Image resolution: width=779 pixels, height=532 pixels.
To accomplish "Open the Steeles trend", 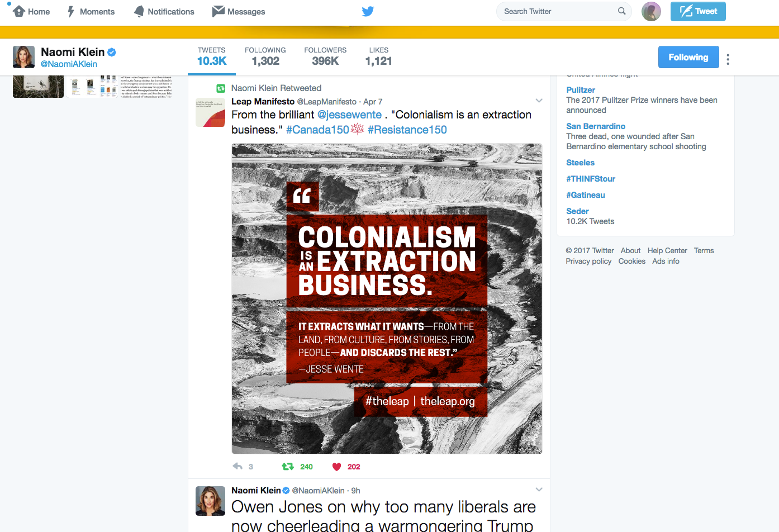I will coord(580,163).
